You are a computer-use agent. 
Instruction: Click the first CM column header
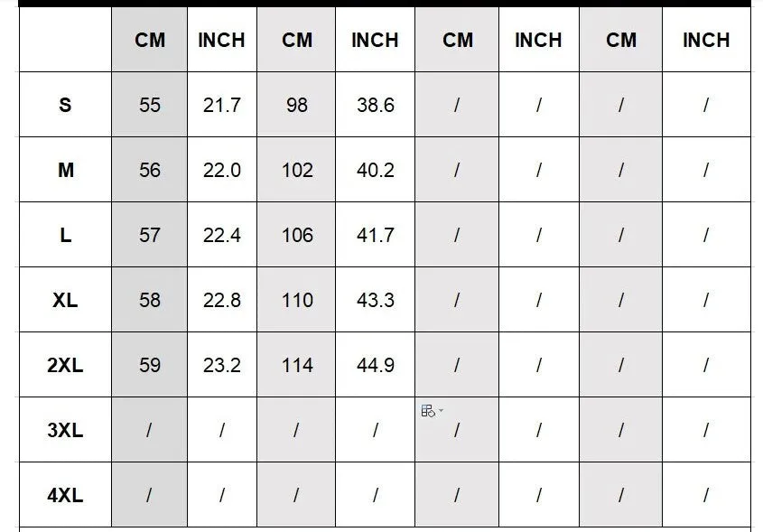[x=149, y=40]
